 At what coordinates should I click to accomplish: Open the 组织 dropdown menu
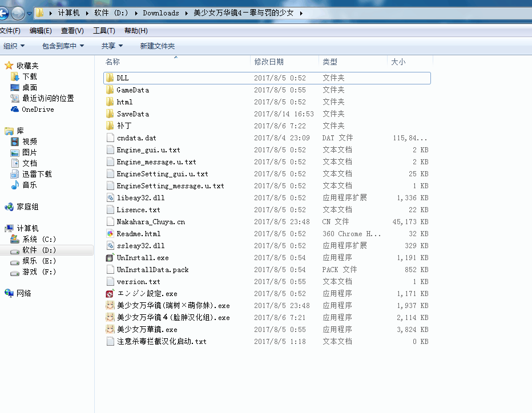point(14,46)
